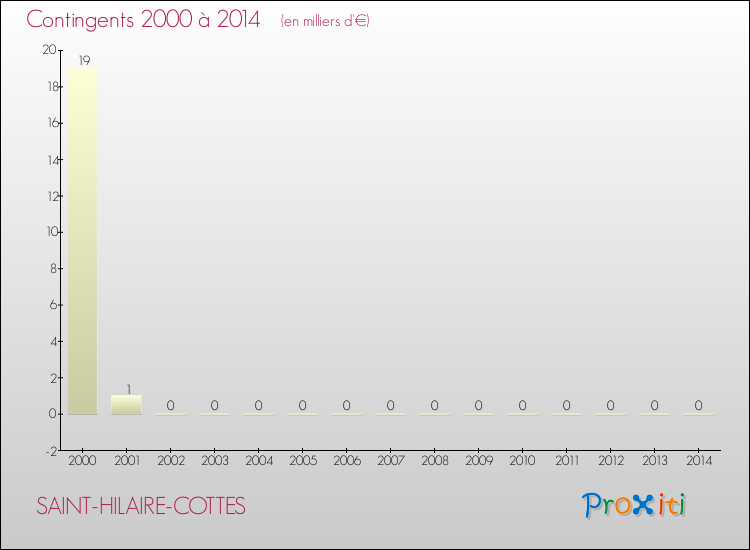Click the 2000 bar showing value 19
This screenshot has height=550, width=750.
coord(82,241)
